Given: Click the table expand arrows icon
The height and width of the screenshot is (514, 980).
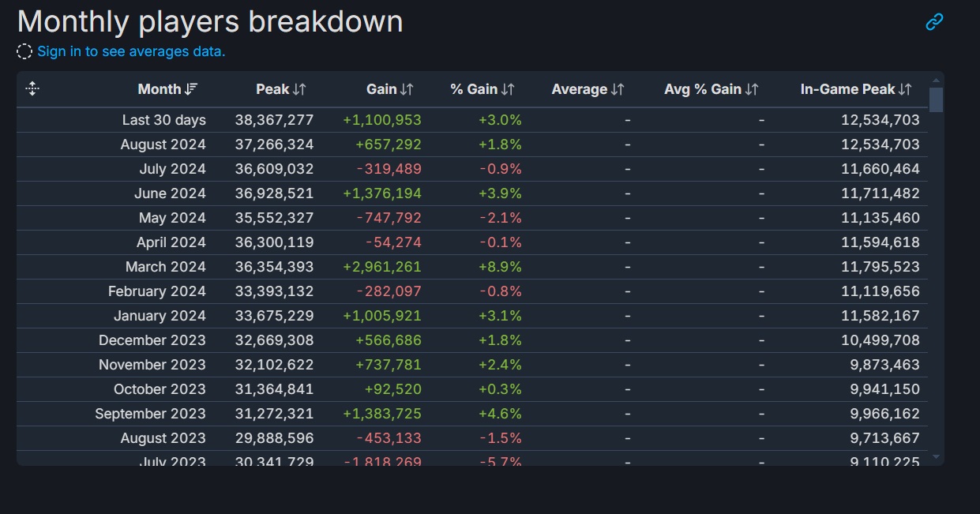Looking at the screenshot, I should click(x=32, y=89).
